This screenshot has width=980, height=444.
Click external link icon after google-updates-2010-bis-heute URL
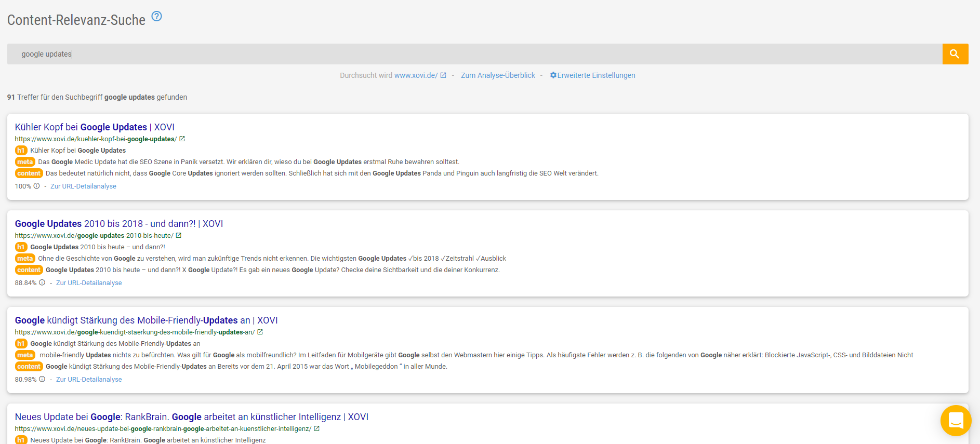coord(179,235)
